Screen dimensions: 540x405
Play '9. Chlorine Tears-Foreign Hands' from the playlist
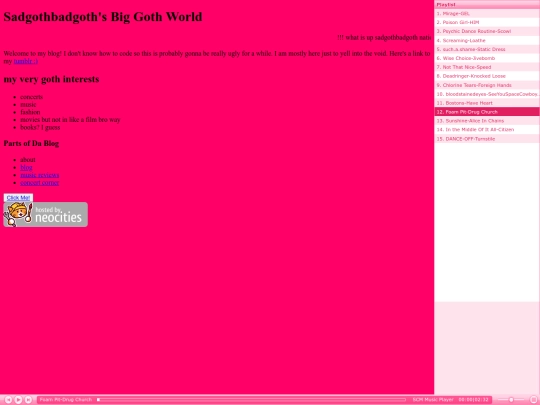(487, 85)
